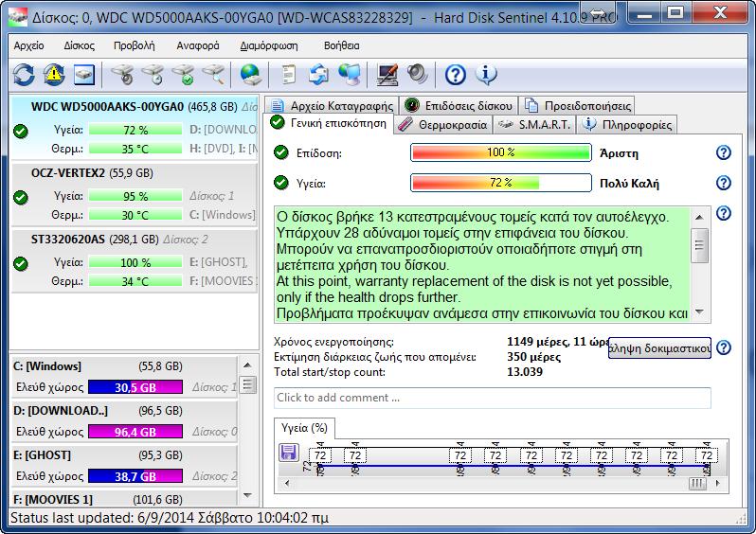Click the Click to add comment field
This screenshot has width=756, height=534.
(493, 398)
